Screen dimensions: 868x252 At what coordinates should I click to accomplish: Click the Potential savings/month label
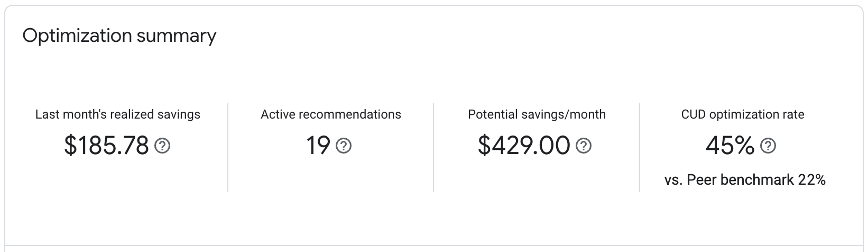537,114
